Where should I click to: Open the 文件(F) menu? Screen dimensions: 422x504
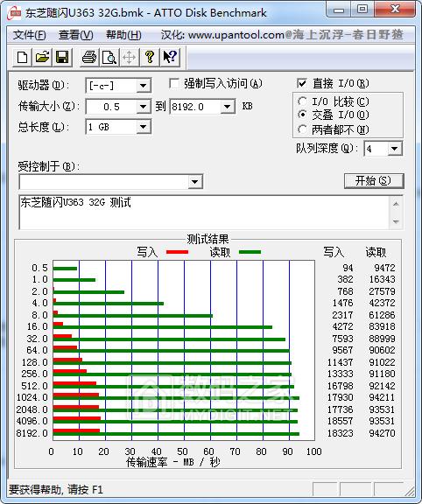point(29,35)
